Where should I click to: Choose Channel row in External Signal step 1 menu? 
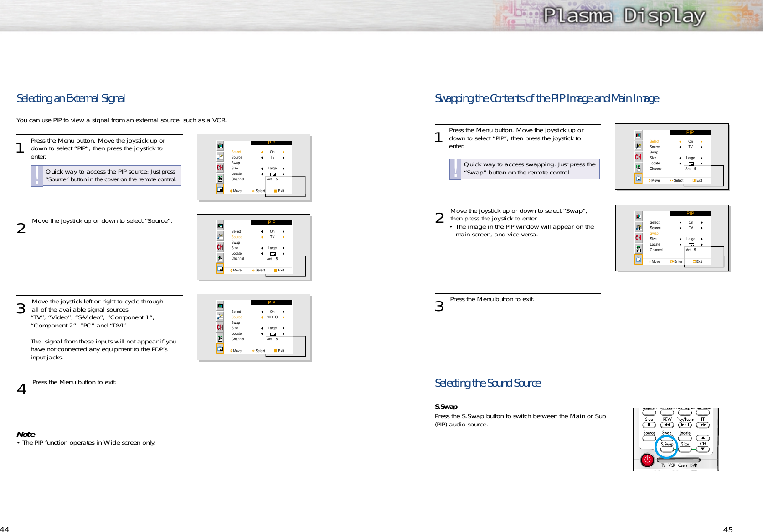(237, 179)
